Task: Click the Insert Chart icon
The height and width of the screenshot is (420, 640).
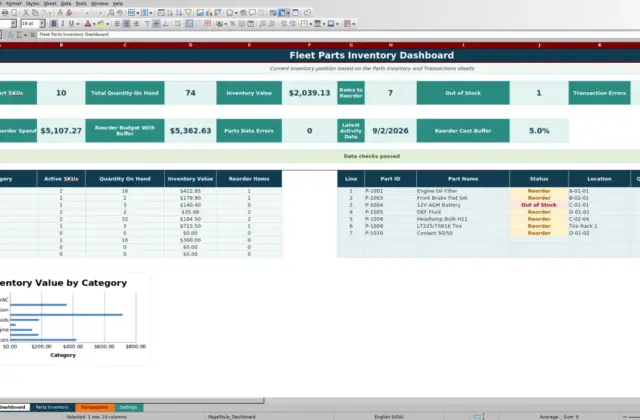Action: [209, 13]
